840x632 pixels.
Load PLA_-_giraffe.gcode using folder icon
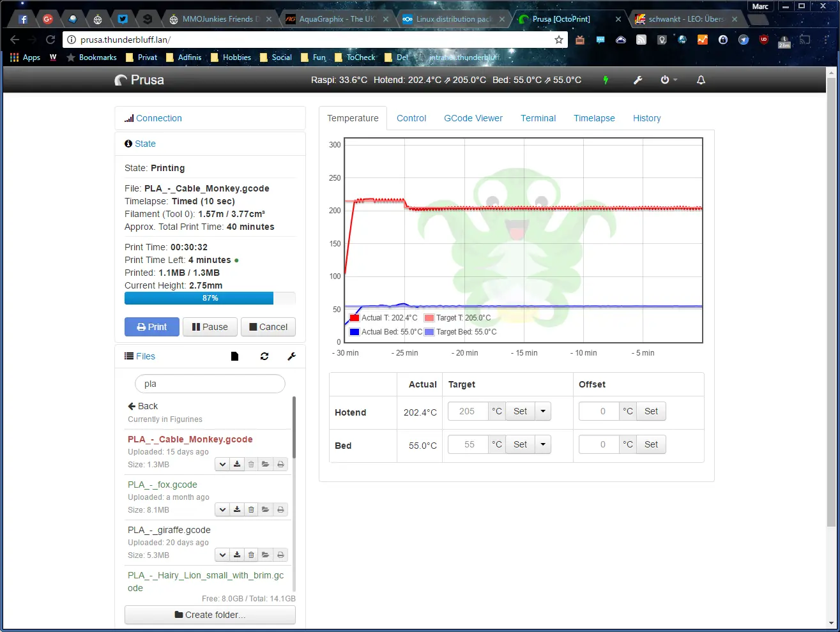tap(266, 555)
